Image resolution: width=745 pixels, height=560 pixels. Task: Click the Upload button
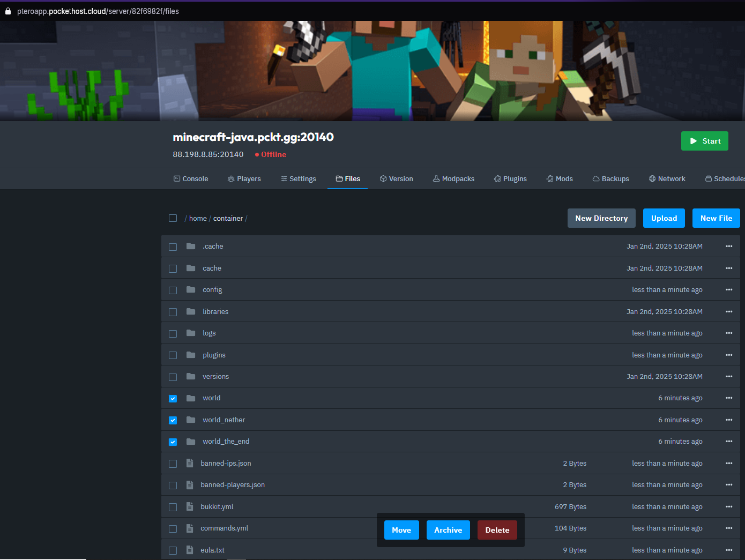point(664,218)
